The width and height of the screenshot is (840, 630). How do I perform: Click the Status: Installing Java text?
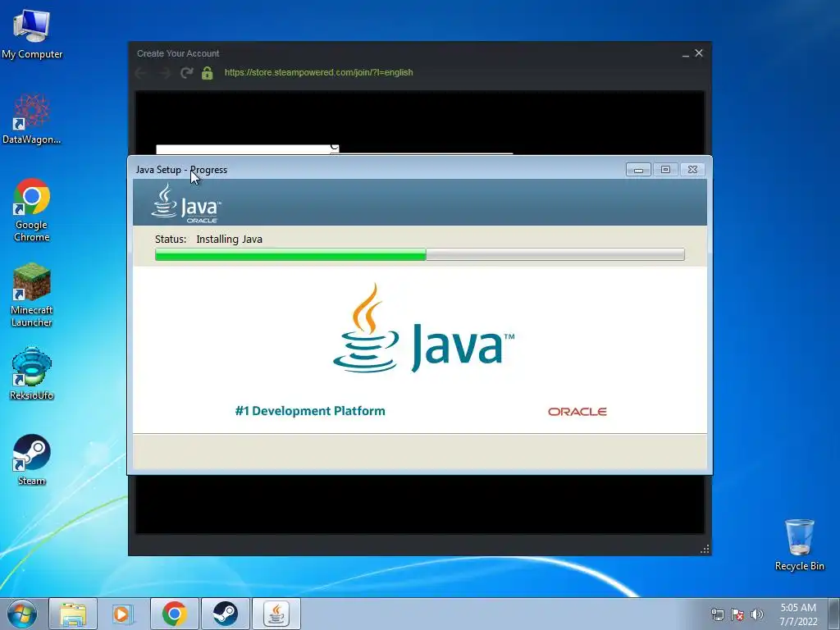pos(208,239)
